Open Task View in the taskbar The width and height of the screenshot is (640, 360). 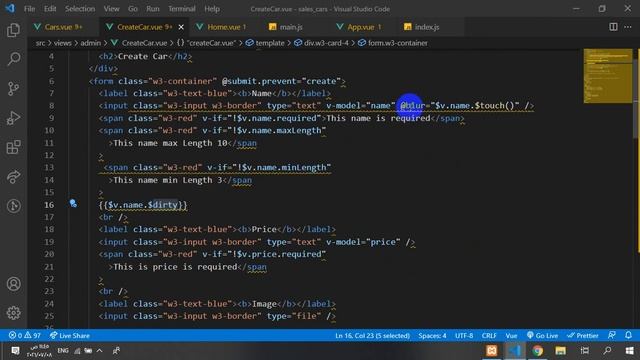(584, 351)
